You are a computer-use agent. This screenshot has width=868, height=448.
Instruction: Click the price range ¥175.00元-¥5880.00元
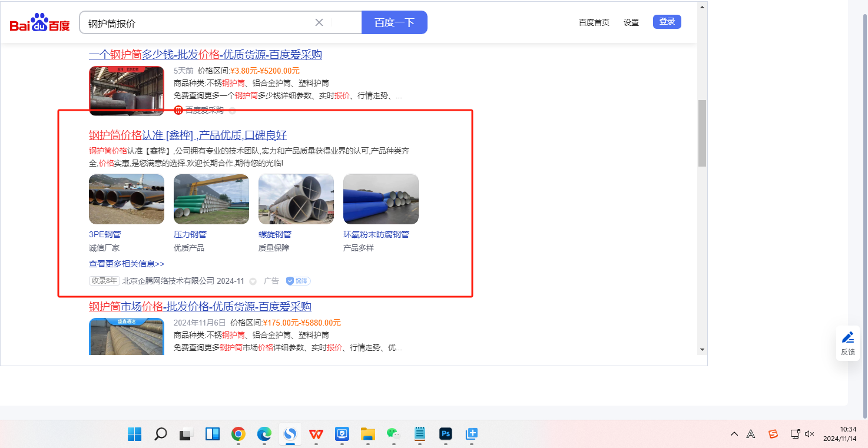[302, 323]
